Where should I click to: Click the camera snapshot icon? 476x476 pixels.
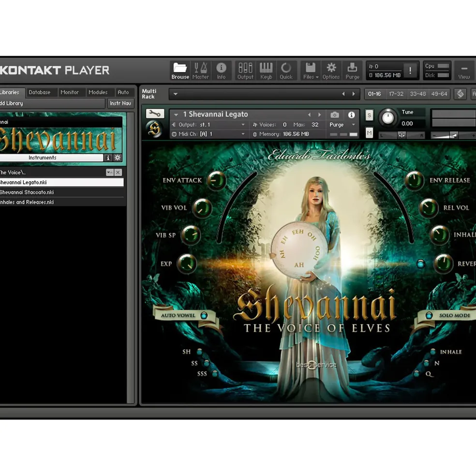(x=335, y=115)
